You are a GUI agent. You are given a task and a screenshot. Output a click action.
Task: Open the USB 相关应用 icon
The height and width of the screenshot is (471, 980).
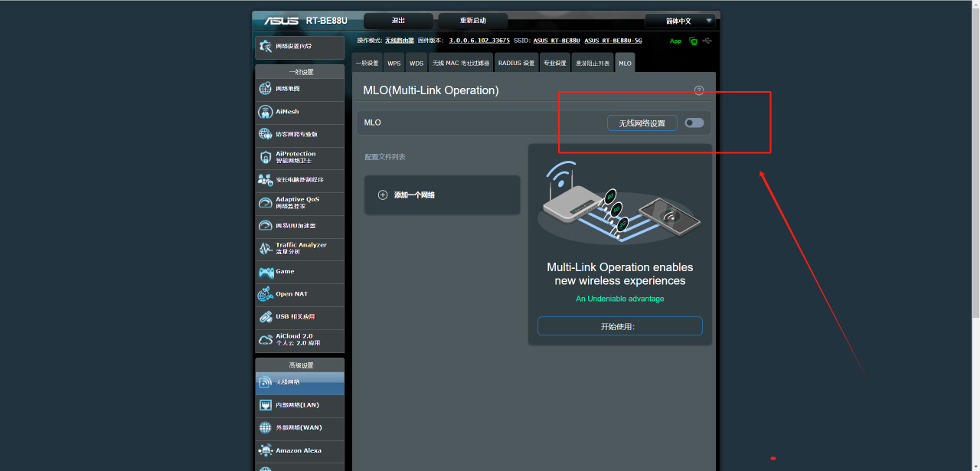(266, 316)
